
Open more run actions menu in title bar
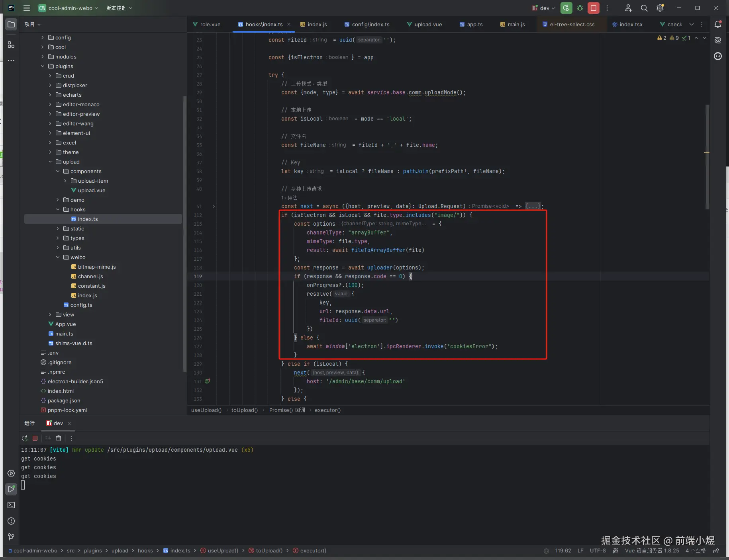(607, 8)
